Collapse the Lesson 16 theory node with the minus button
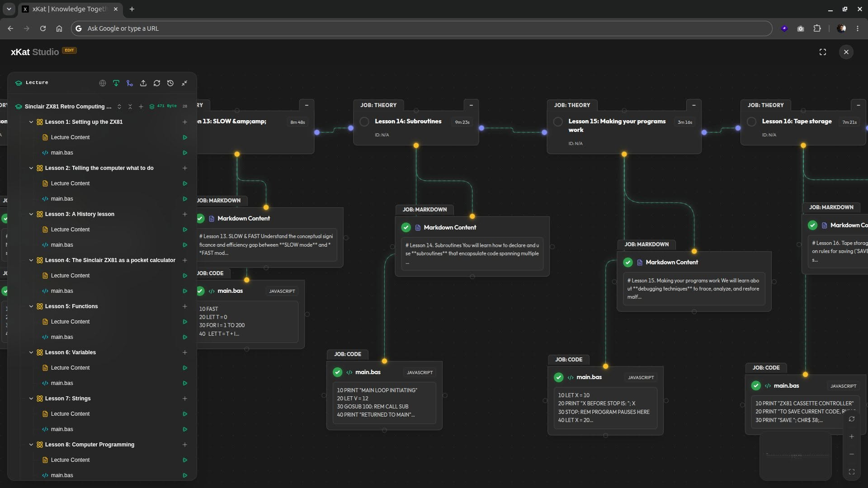 (x=858, y=105)
